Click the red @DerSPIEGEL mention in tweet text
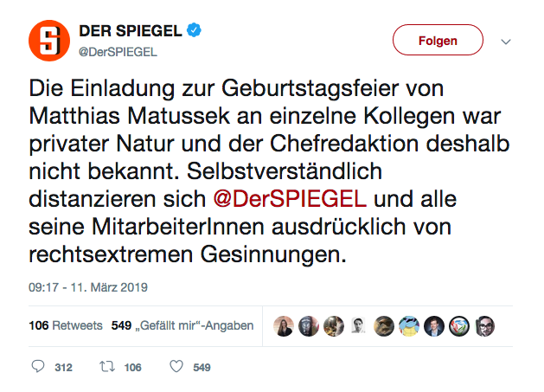Image resolution: width=544 pixels, height=392 pixels. [x=291, y=197]
